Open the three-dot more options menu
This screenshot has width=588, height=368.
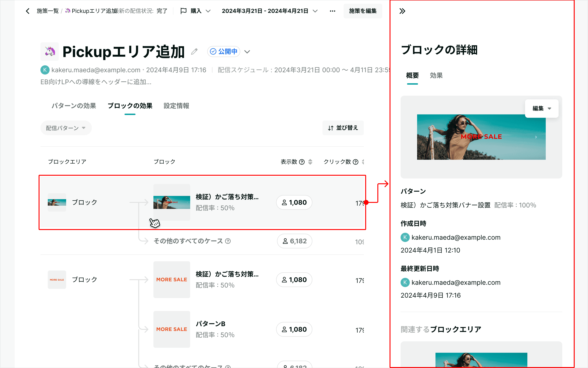[332, 11]
